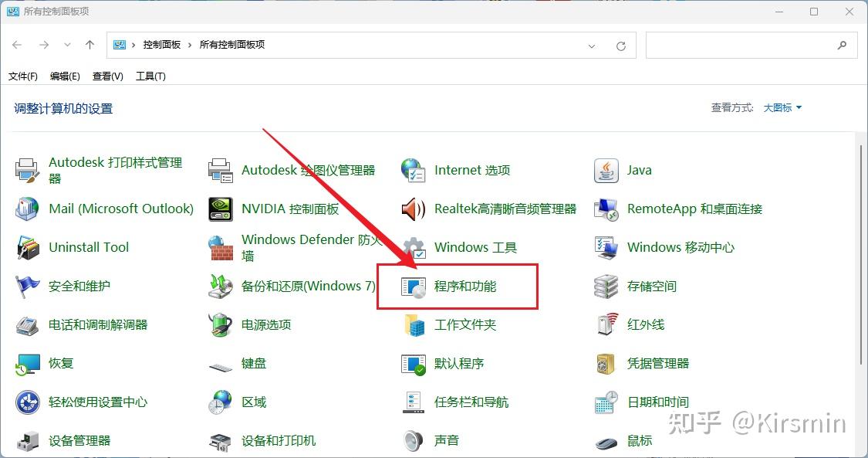The width and height of the screenshot is (868, 458).
Task: Open the Uninstall Tool icon
Action: coord(26,248)
